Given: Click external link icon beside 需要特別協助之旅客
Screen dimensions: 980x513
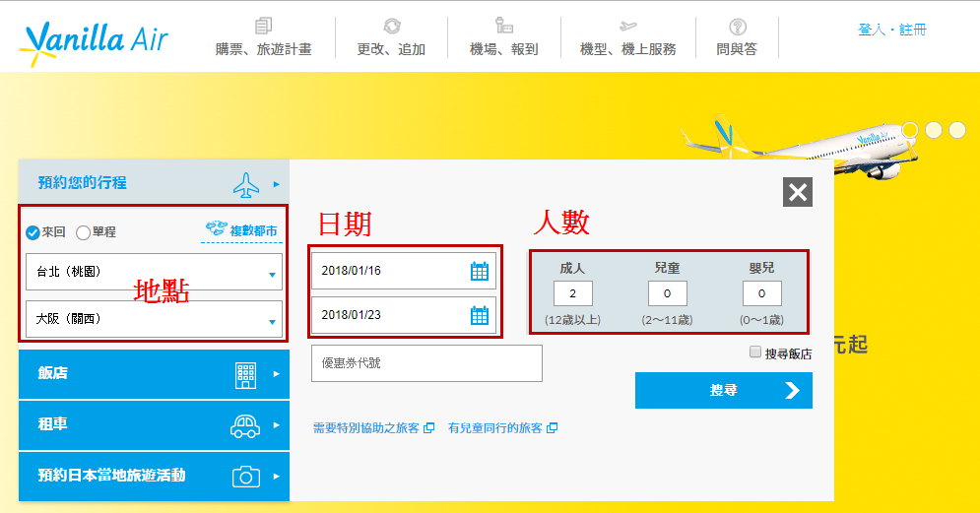Looking at the screenshot, I should tap(428, 428).
